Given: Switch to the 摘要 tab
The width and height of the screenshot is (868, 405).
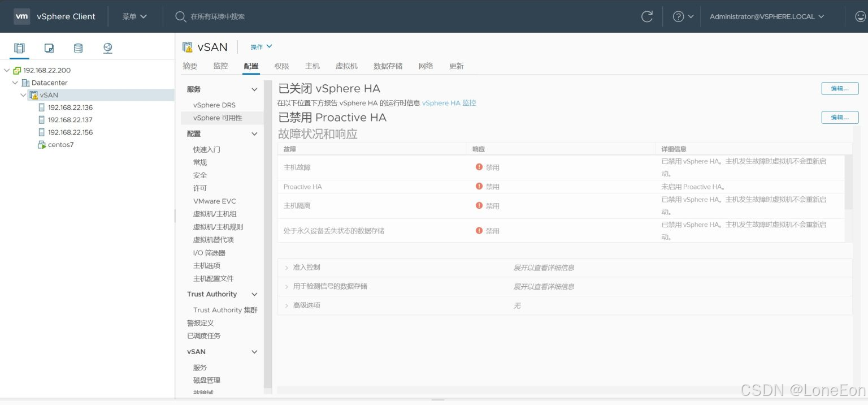Looking at the screenshot, I should point(190,66).
